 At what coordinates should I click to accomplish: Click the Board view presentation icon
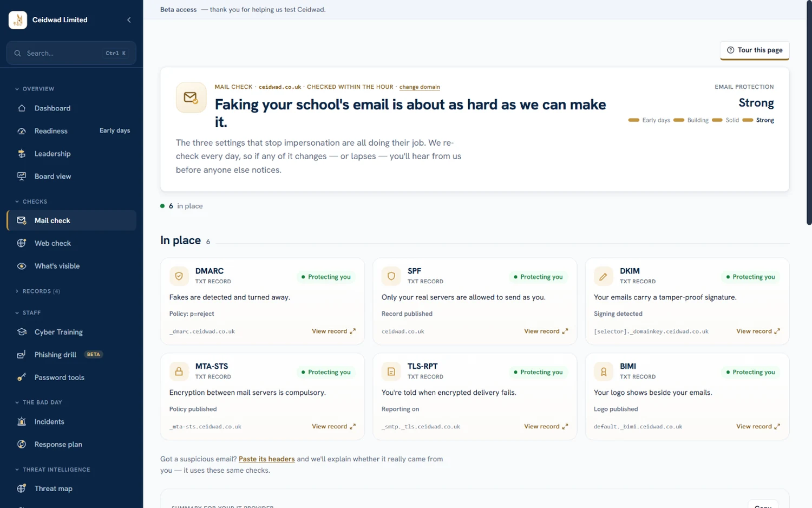[x=22, y=177]
